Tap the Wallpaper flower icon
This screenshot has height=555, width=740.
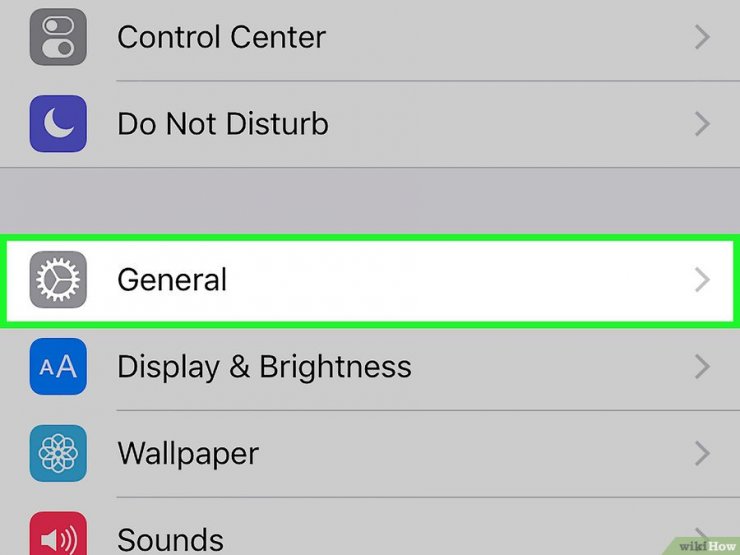click(x=58, y=453)
